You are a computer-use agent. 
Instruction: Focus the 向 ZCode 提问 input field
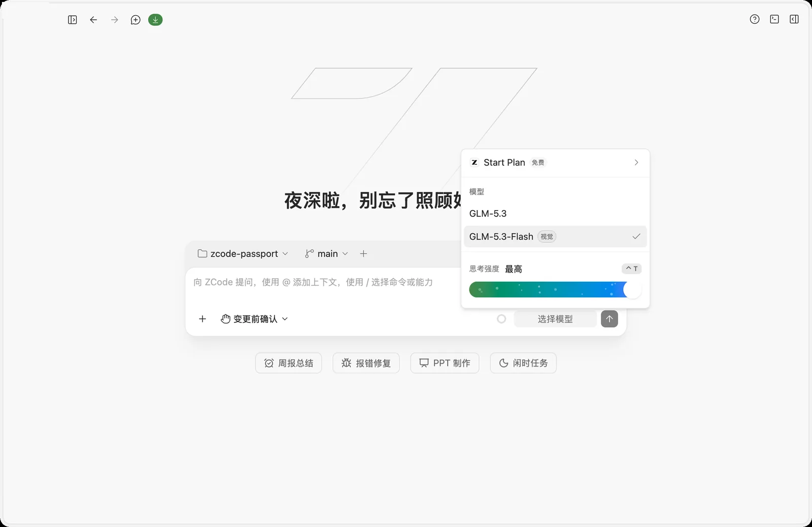[406, 282]
